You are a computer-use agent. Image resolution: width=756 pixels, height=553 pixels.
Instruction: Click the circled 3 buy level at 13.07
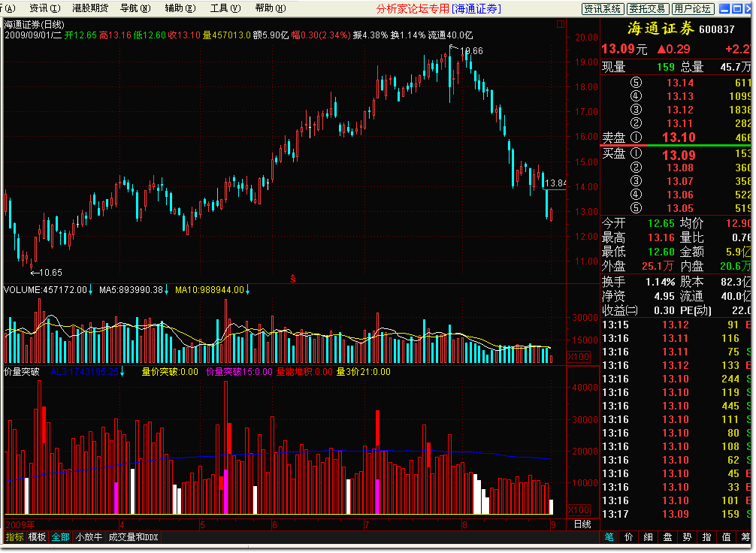(x=637, y=181)
